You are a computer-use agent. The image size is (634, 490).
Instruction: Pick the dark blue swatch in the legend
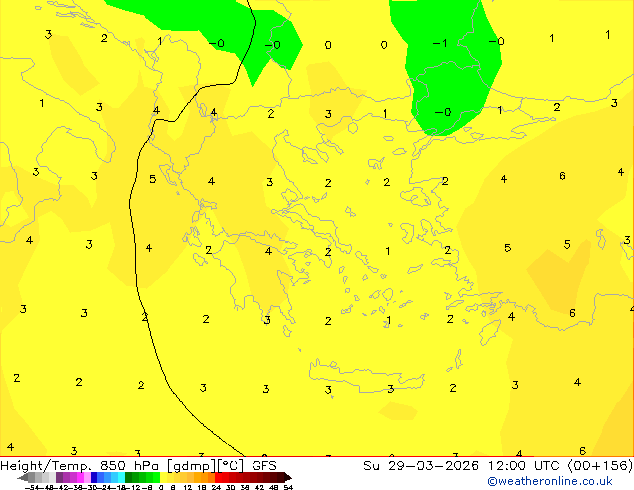(94, 478)
